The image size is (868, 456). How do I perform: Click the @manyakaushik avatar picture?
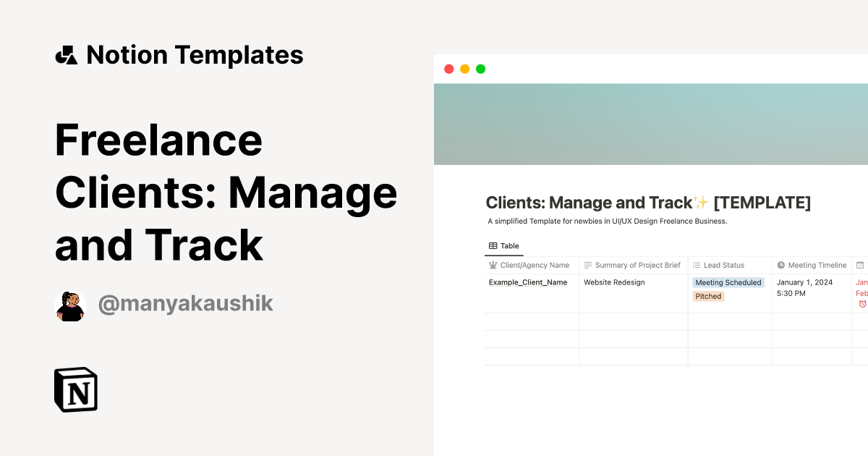69,305
